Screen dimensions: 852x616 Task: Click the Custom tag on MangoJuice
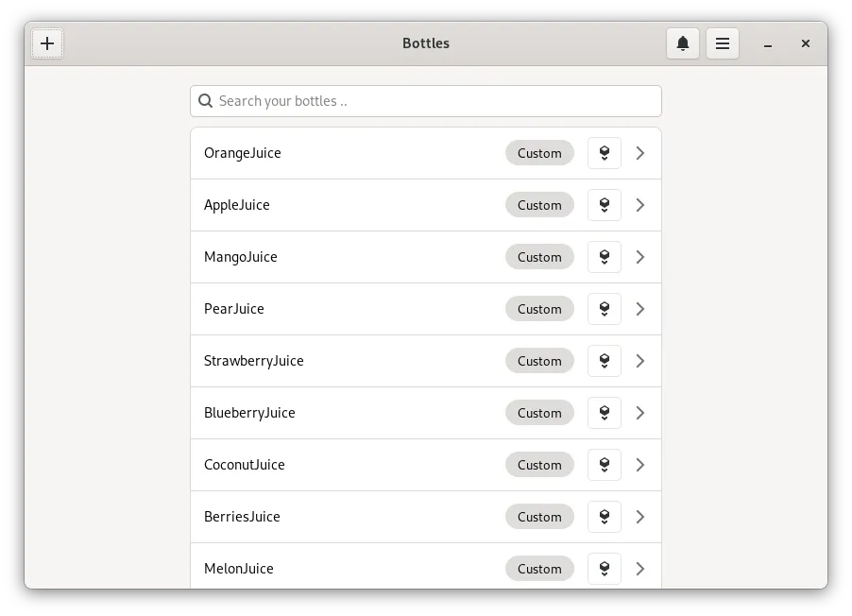coord(539,257)
